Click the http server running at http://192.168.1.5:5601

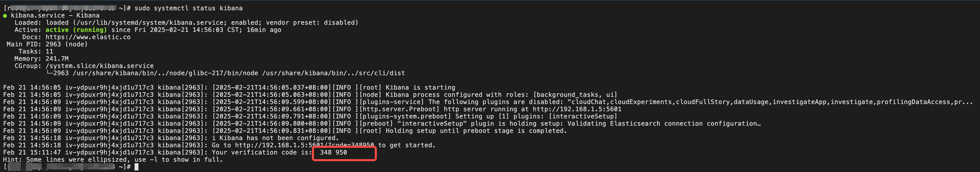tap(533, 109)
